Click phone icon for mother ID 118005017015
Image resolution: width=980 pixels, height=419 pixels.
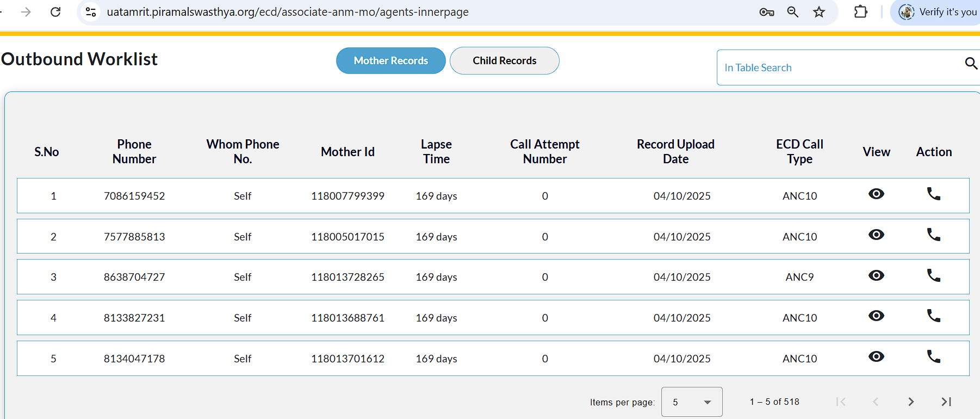933,235
